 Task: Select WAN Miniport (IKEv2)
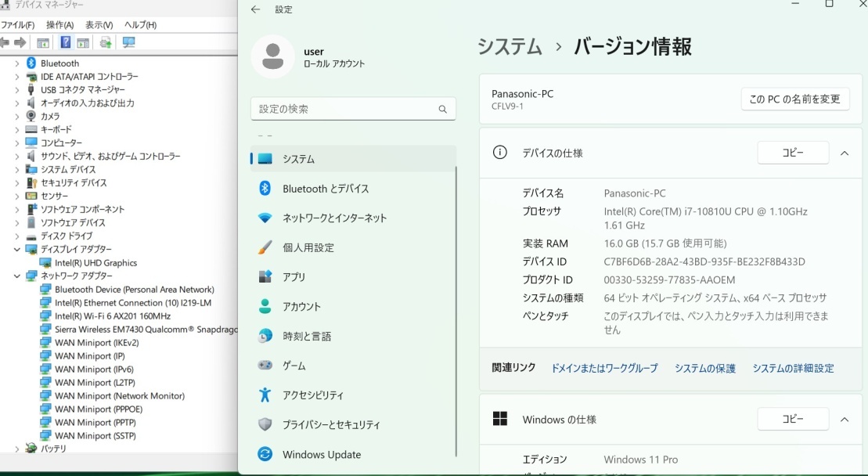96,343
